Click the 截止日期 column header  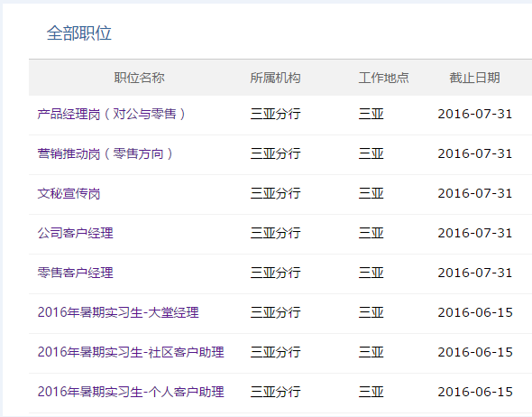pos(474,78)
